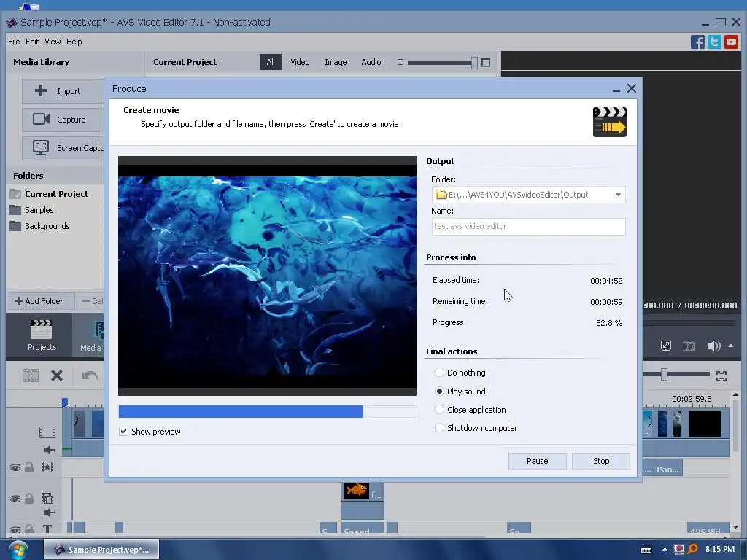
Task: Select the main video filmstrip track icon
Action: tap(47, 432)
